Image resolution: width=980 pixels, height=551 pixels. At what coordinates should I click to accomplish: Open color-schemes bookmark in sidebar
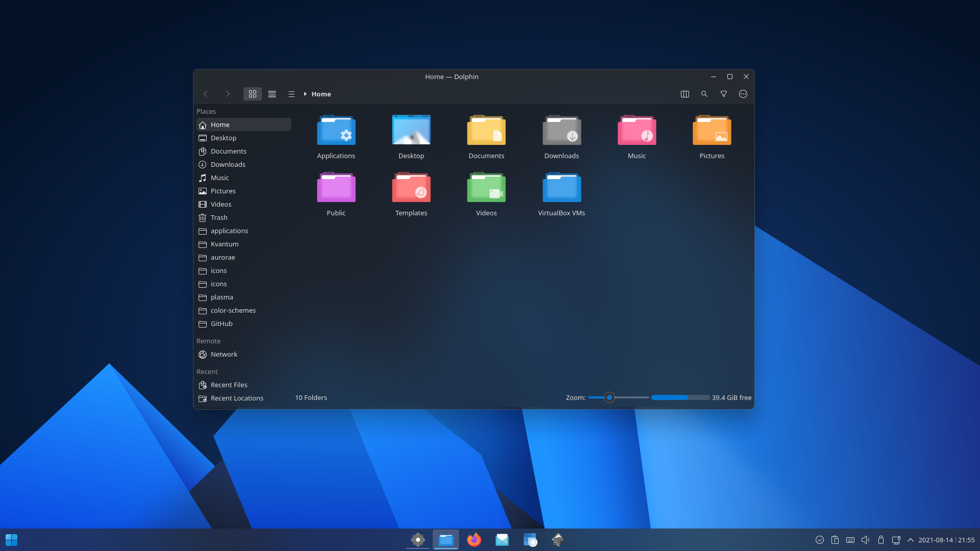coord(244,310)
